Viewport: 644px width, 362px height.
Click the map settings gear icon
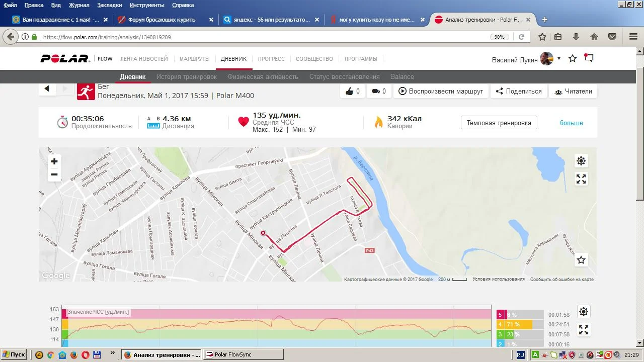point(581,161)
